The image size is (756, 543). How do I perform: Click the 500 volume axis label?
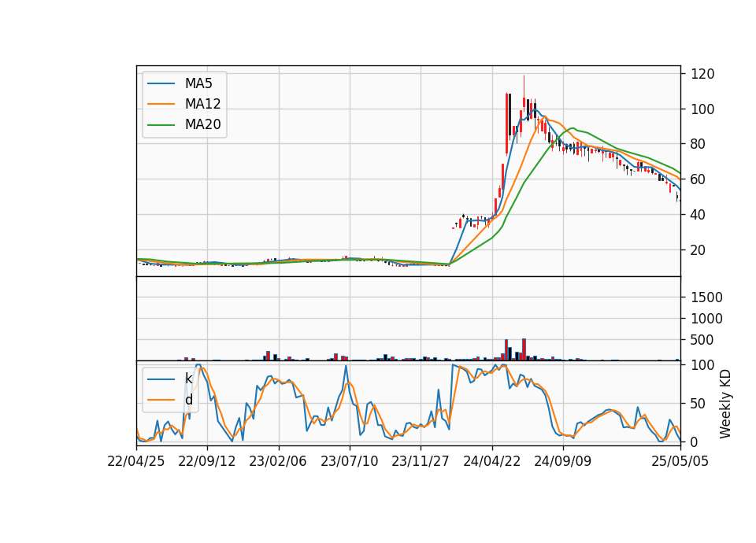(x=702, y=340)
